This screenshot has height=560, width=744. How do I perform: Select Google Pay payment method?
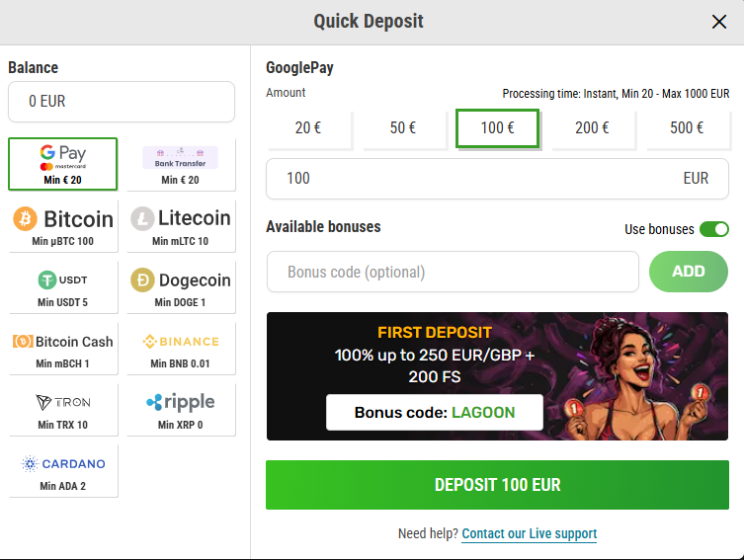point(62,164)
